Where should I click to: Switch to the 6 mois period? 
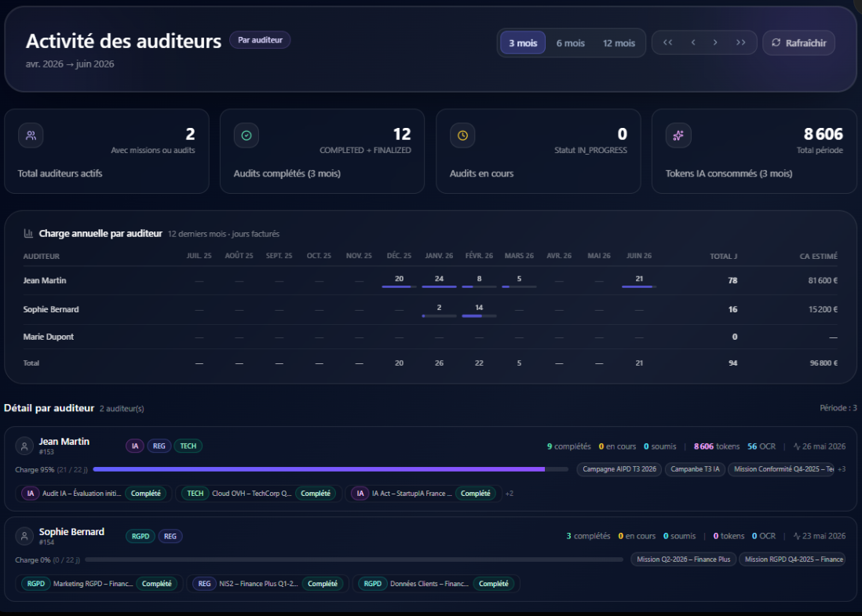tap(571, 43)
